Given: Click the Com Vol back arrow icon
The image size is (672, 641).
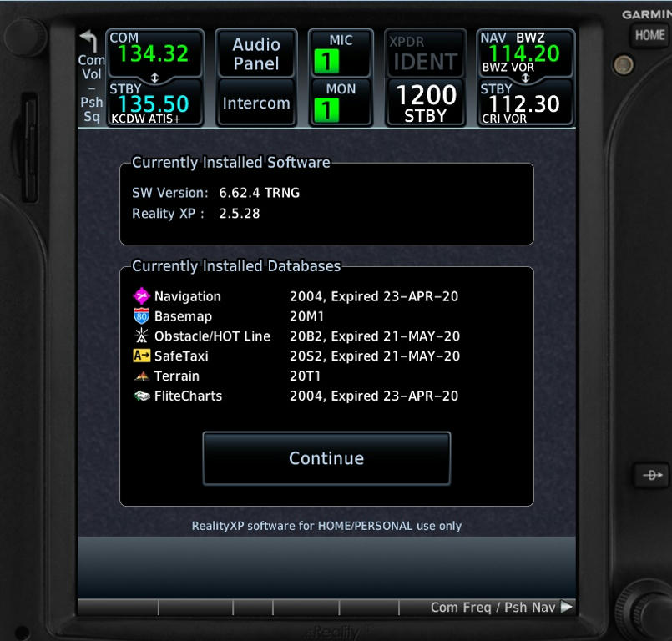Looking at the screenshot, I should pos(88,41).
